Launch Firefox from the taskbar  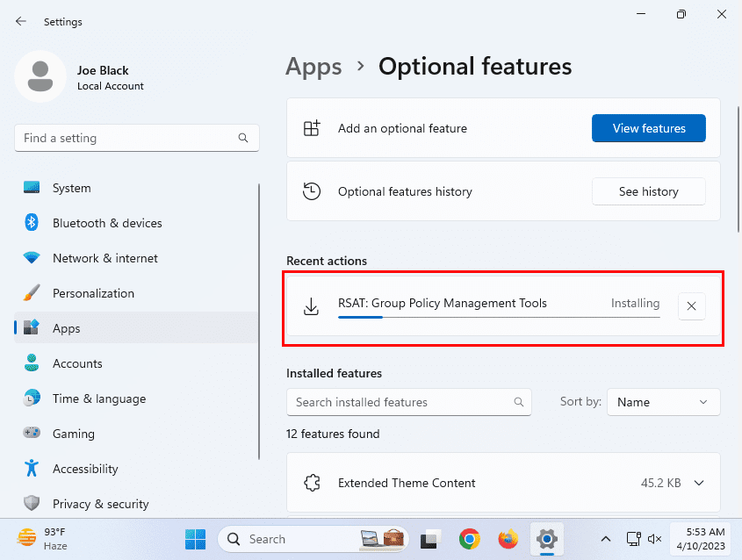tap(508, 539)
